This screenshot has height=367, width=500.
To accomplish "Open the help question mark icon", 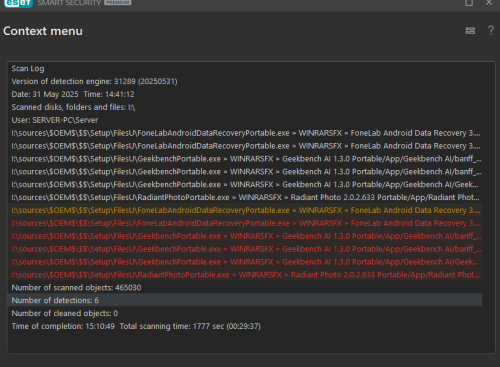I will point(491,31).
